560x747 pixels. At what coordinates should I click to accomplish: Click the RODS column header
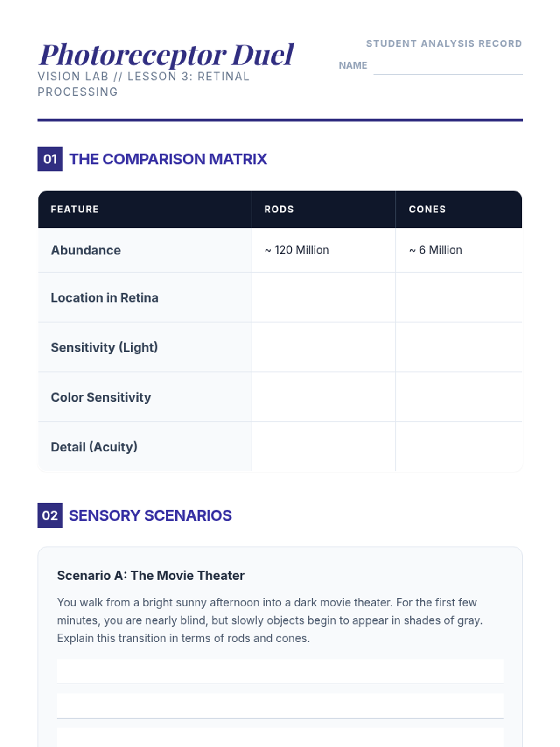[279, 209]
